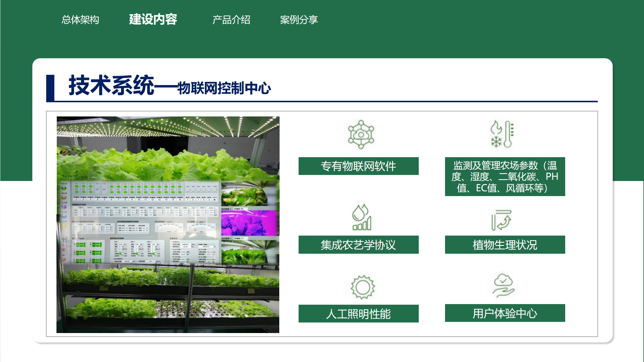
Task: Click the circular arrows plant cycle icon
Action: [501, 220]
